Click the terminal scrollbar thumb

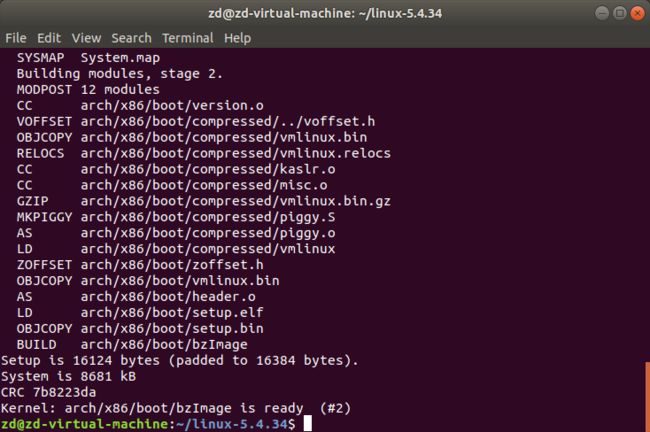click(x=648, y=396)
